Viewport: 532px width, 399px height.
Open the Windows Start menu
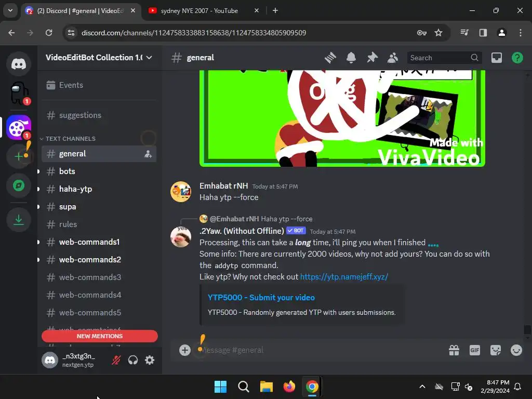click(x=220, y=387)
